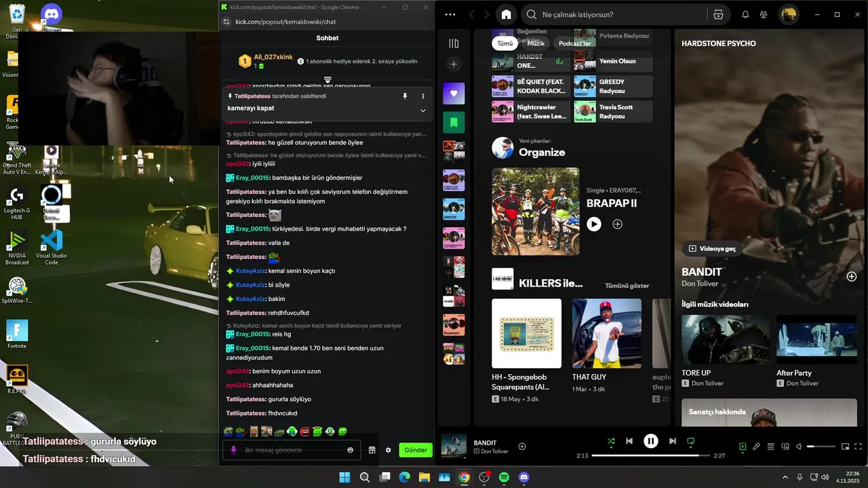Expand the pinned message kamerayı kapat
Image resolution: width=868 pixels, height=488 pixels.
tap(422, 110)
